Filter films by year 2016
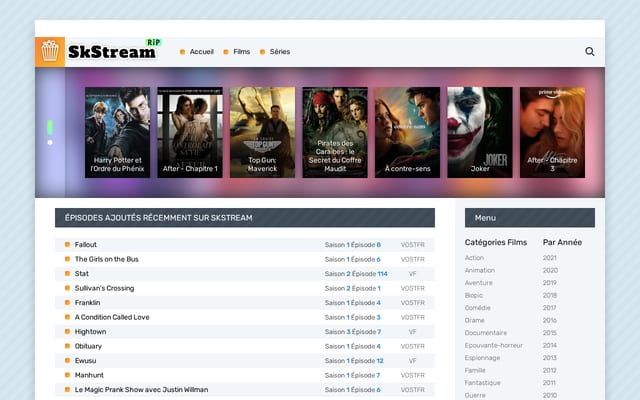This screenshot has width=640, height=400. pyautogui.click(x=550, y=320)
